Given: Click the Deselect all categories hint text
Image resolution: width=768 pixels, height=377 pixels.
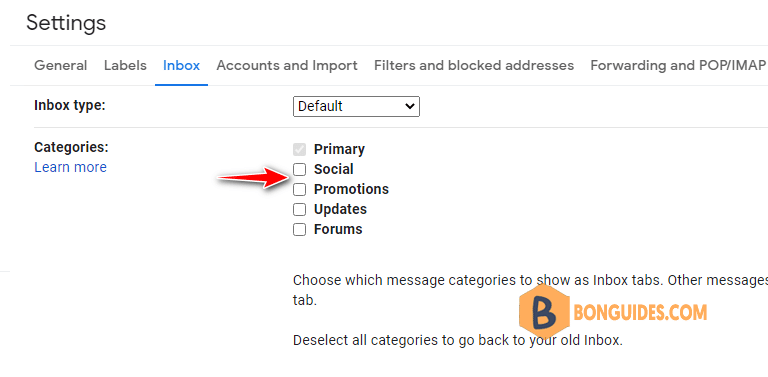Looking at the screenshot, I should pyautogui.click(x=457, y=340).
